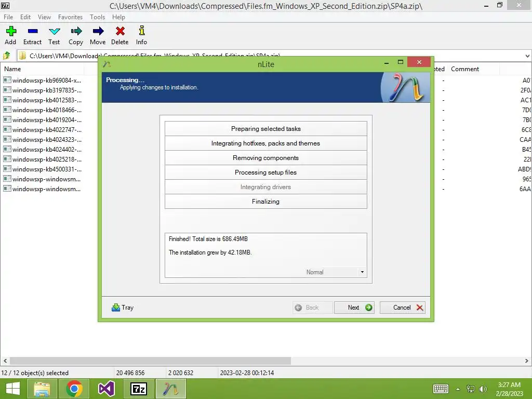Click the Finalizing step
The height and width of the screenshot is (399, 532).
pos(265,202)
